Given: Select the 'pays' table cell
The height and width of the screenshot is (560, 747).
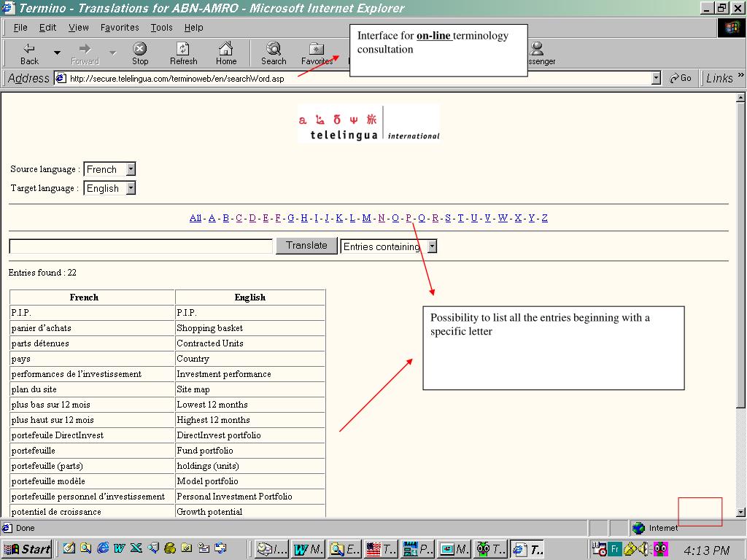Looking at the screenshot, I should pos(92,359).
